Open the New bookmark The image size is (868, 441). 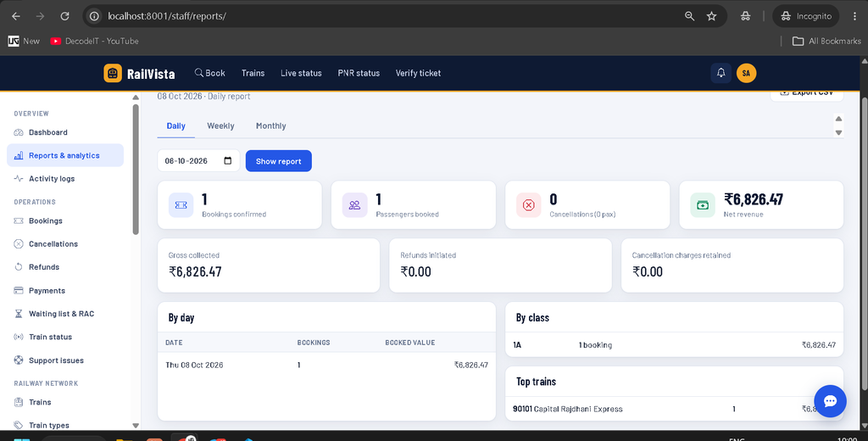click(24, 41)
